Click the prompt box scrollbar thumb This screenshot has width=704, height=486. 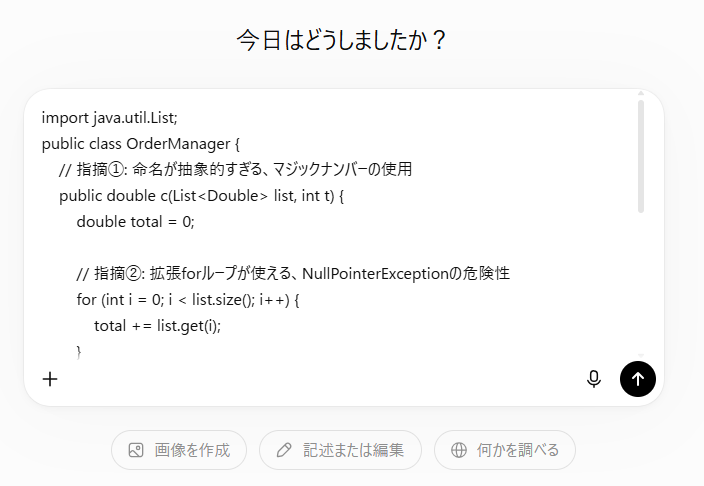[641, 156]
